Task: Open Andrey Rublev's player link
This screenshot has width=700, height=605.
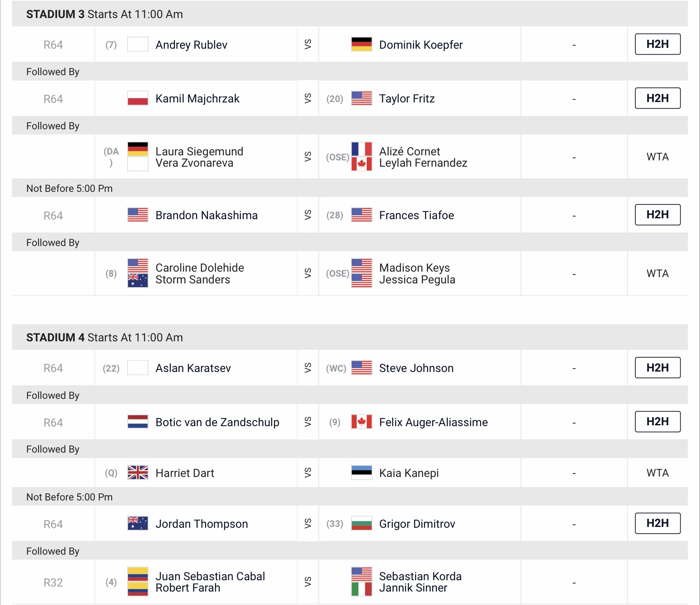Action: 191,45
